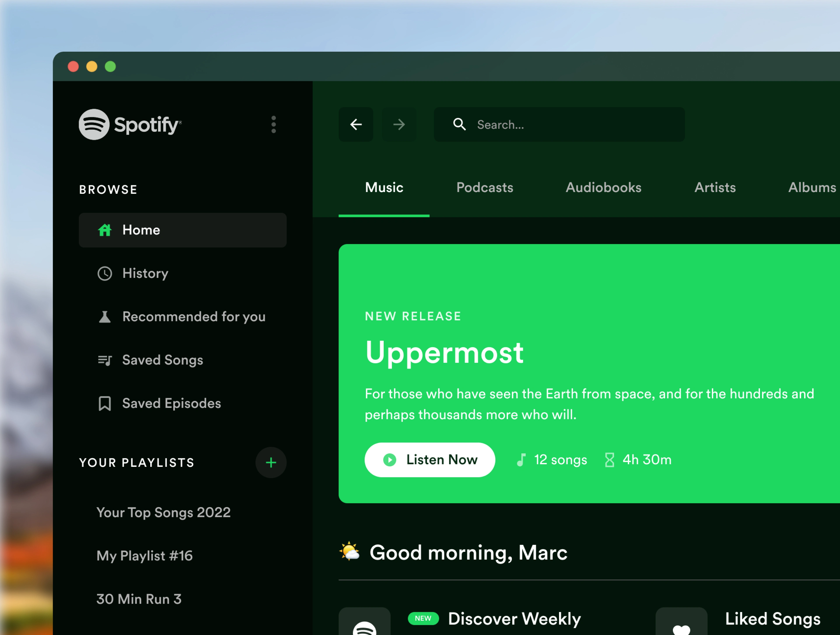Open the three-dot menu beside Spotify logo

[x=273, y=124]
